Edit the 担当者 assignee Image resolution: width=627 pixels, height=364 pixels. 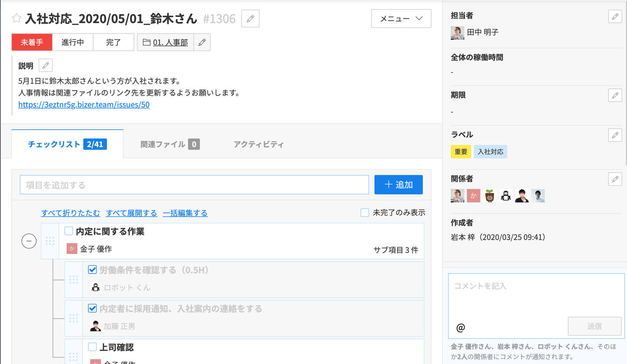point(615,17)
